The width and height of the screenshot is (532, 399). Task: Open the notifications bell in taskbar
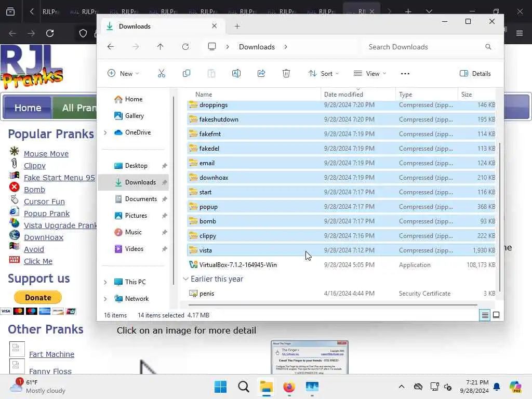(x=497, y=387)
